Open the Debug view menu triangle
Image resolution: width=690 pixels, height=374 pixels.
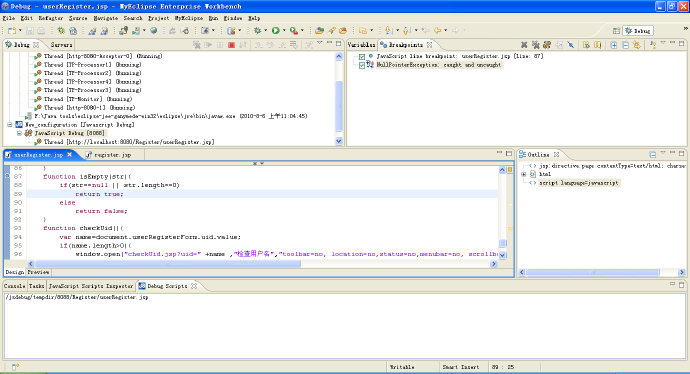coord(319,44)
